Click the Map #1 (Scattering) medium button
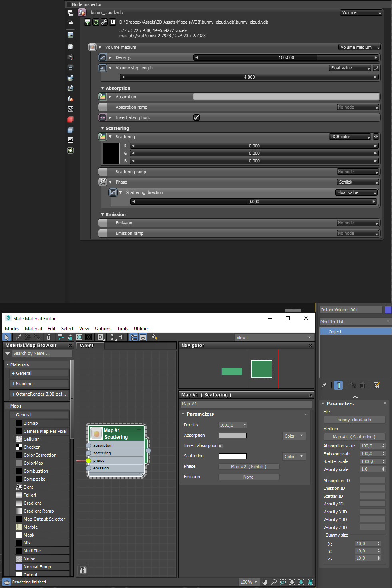This screenshot has width=392, height=588. [354, 437]
